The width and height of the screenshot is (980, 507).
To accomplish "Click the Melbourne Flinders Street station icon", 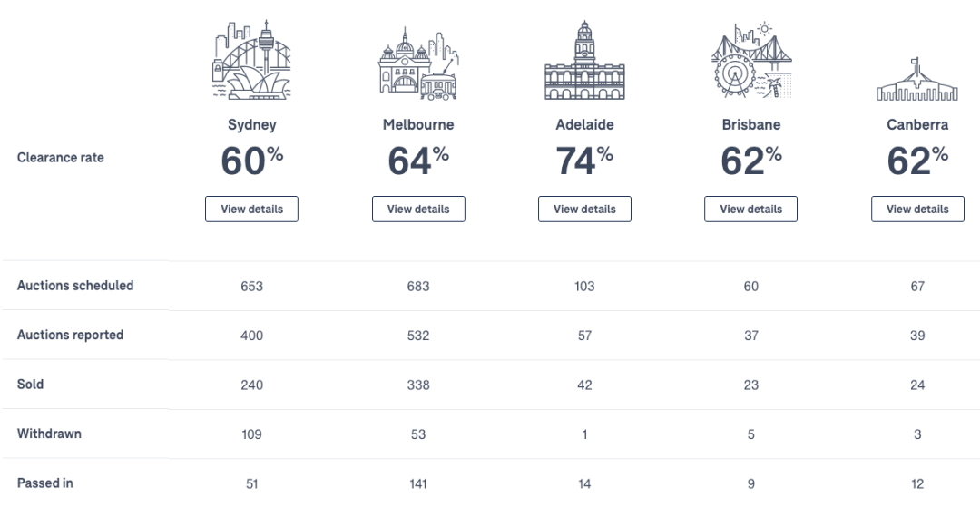I will [418, 63].
